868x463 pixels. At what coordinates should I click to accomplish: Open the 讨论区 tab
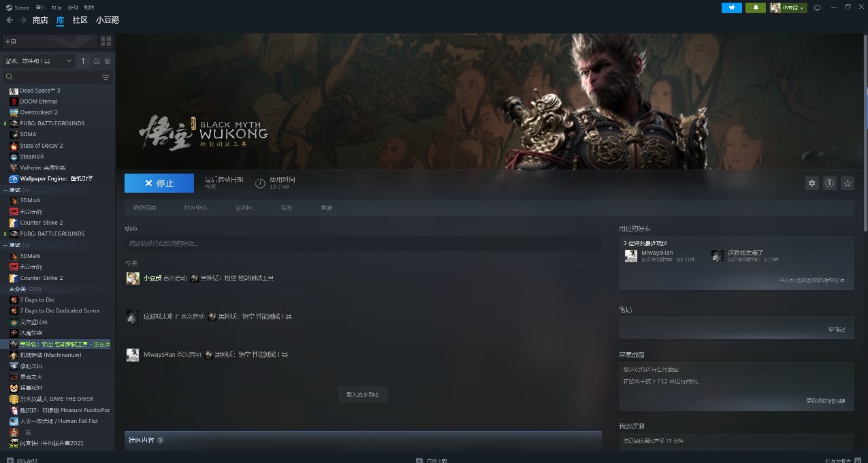pyautogui.click(x=244, y=208)
